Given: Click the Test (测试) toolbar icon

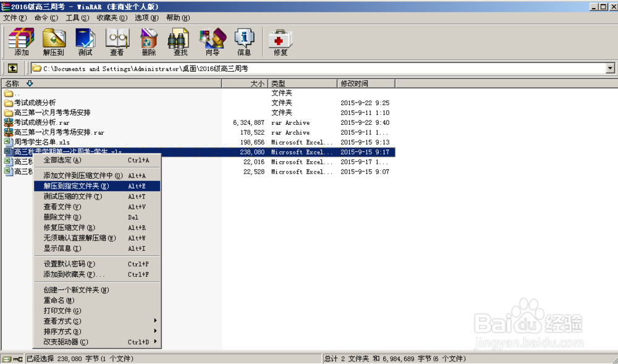Looking at the screenshot, I should (x=85, y=42).
